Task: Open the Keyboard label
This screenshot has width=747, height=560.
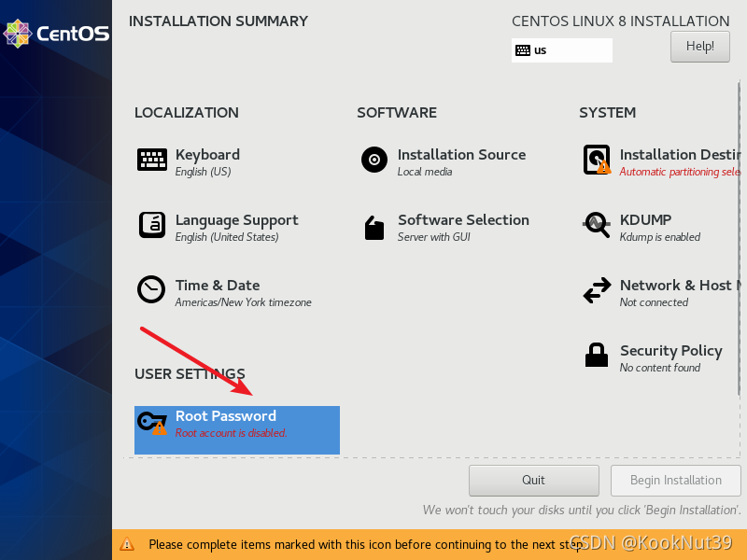Action: pyautogui.click(x=207, y=155)
